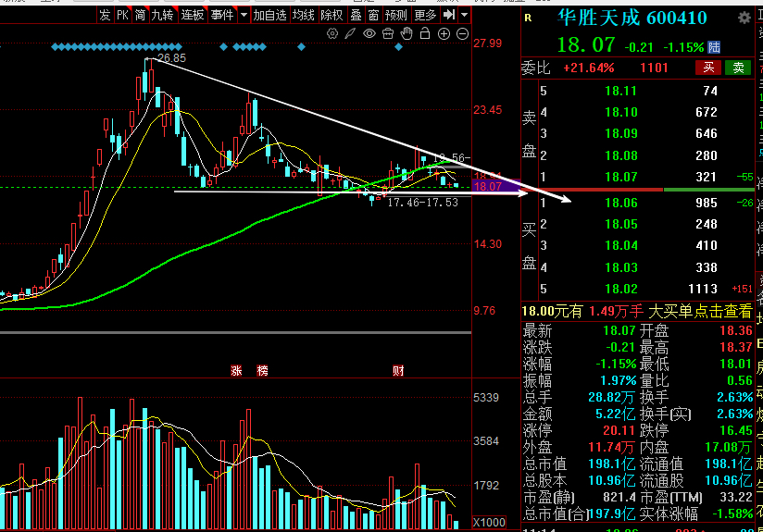Click the 委比 +21.64% value
The image size is (763, 532).
point(588,68)
